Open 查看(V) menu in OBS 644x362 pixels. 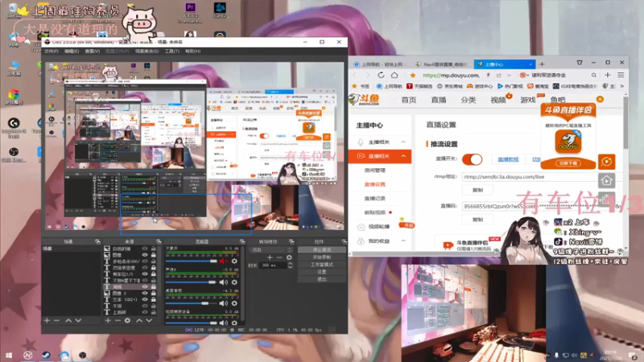(x=92, y=51)
